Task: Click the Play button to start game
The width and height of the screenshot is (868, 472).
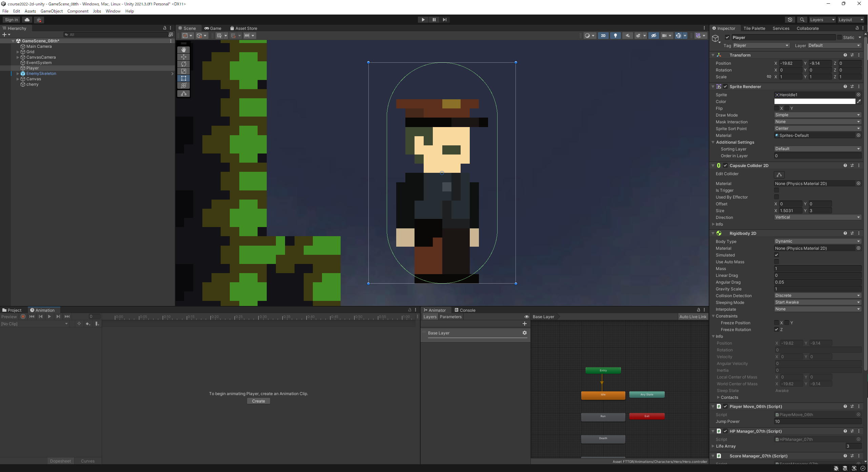Action: pyautogui.click(x=423, y=20)
